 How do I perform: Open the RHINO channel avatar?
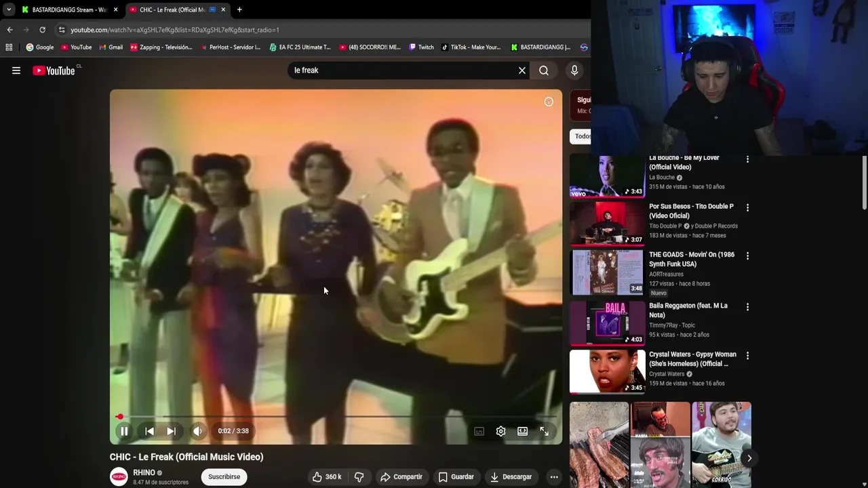tap(119, 476)
